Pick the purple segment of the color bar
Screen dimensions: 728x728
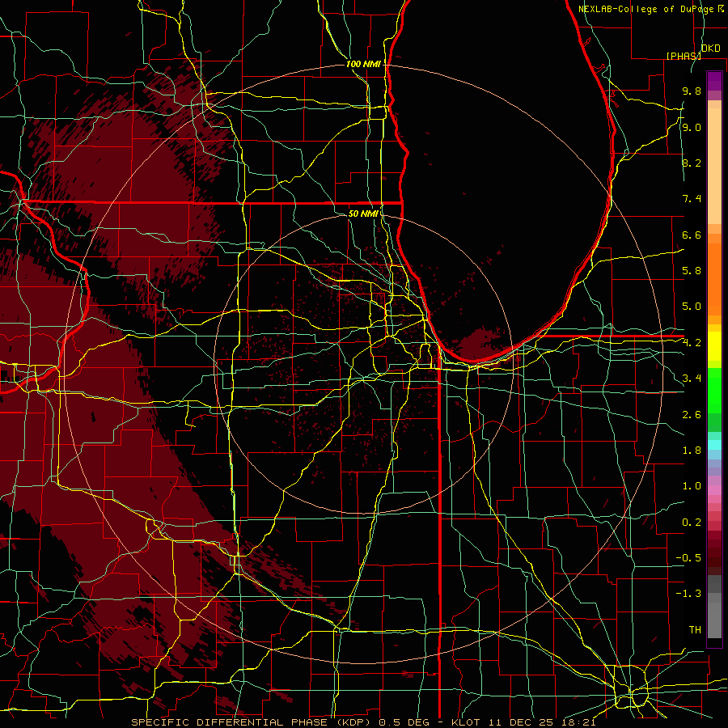coord(714,82)
